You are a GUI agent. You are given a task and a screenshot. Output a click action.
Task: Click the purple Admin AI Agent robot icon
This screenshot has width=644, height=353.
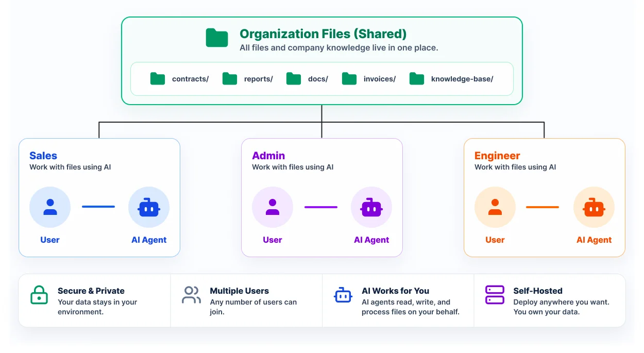click(x=371, y=207)
